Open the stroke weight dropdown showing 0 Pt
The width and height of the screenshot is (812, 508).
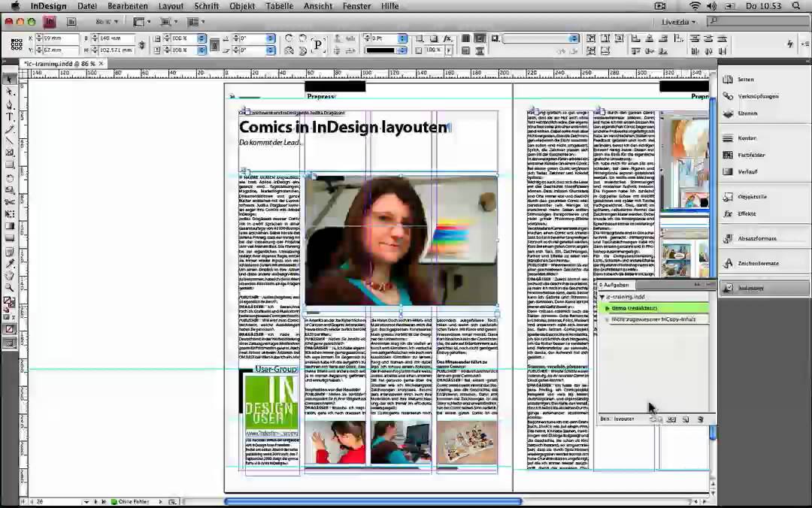pyautogui.click(x=402, y=38)
